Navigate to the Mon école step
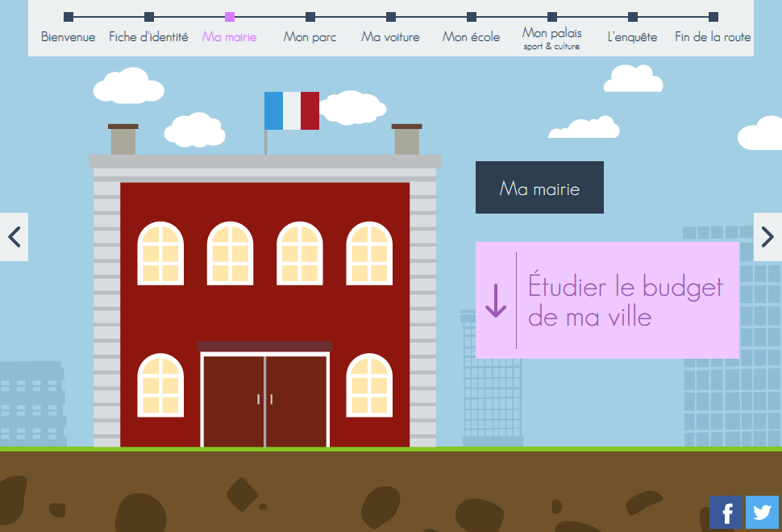Viewport: 782px width, 532px height. [471, 37]
